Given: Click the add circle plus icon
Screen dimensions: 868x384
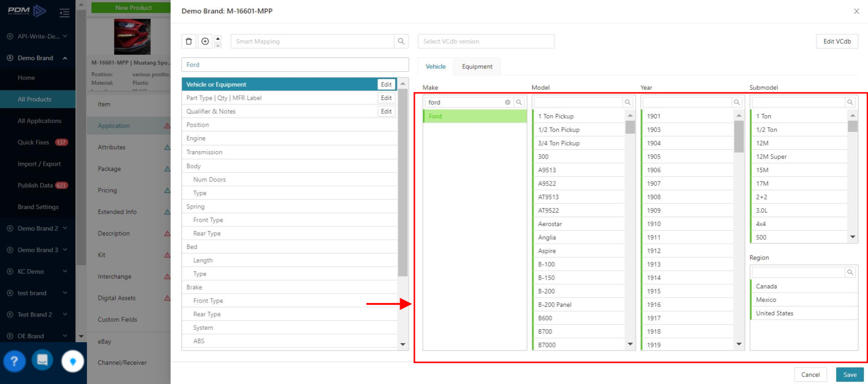Looking at the screenshot, I should 205,41.
